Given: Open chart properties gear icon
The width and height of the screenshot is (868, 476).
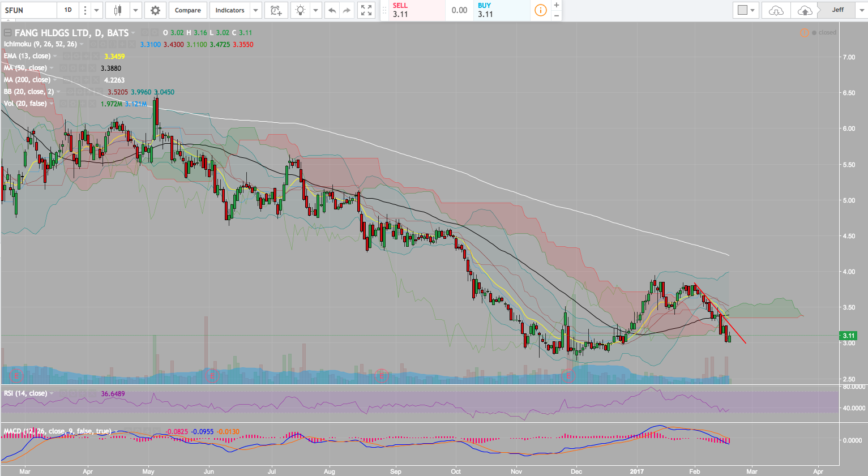Looking at the screenshot, I should (x=155, y=10).
